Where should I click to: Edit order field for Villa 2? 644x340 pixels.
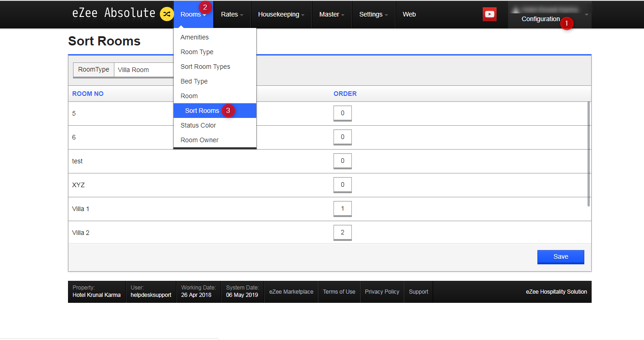click(x=342, y=233)
